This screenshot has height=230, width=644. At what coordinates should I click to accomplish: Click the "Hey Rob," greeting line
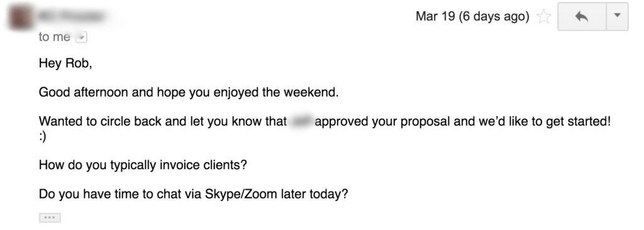pyautogui.click(x=65, y=63)
